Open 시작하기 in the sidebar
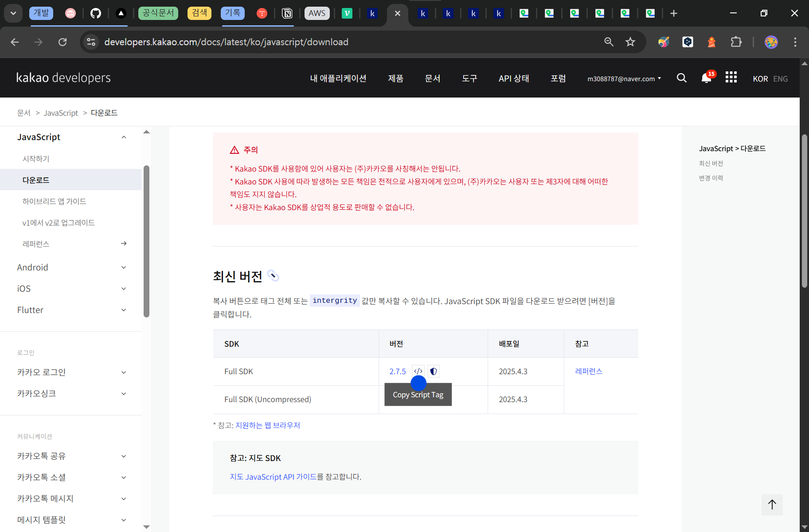809x532 pixels. pos(36,159)
